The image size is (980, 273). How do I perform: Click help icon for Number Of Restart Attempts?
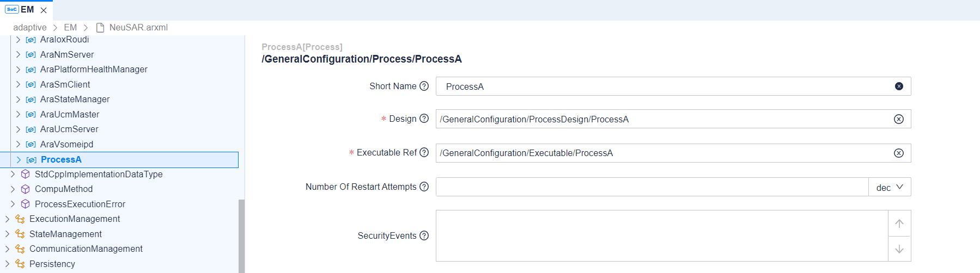point(424,187)
